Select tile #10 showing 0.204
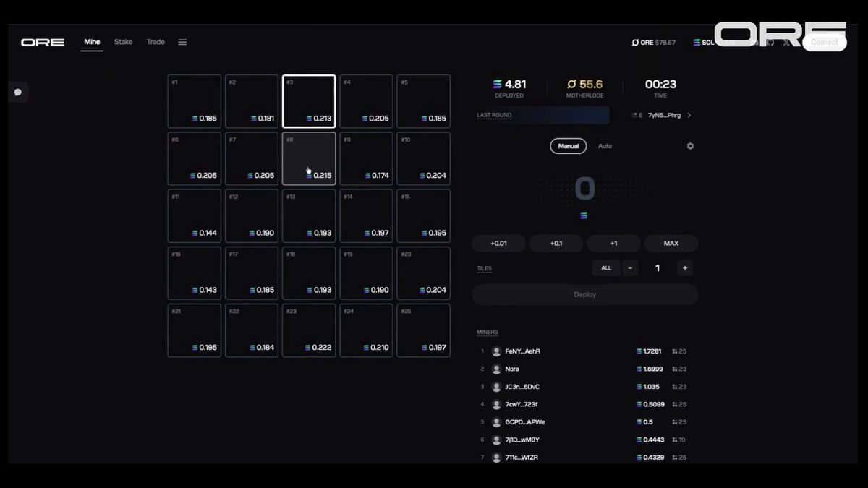 [424, 158]
